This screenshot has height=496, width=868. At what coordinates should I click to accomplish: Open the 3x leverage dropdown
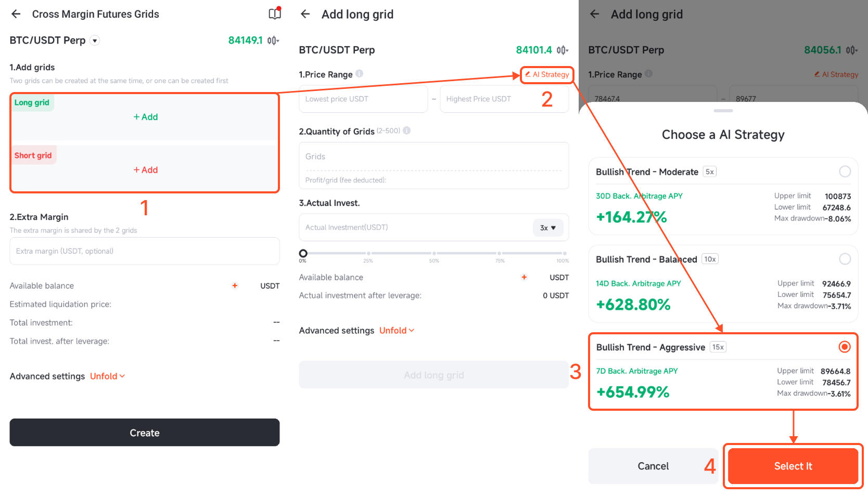[x=548, y=228]
